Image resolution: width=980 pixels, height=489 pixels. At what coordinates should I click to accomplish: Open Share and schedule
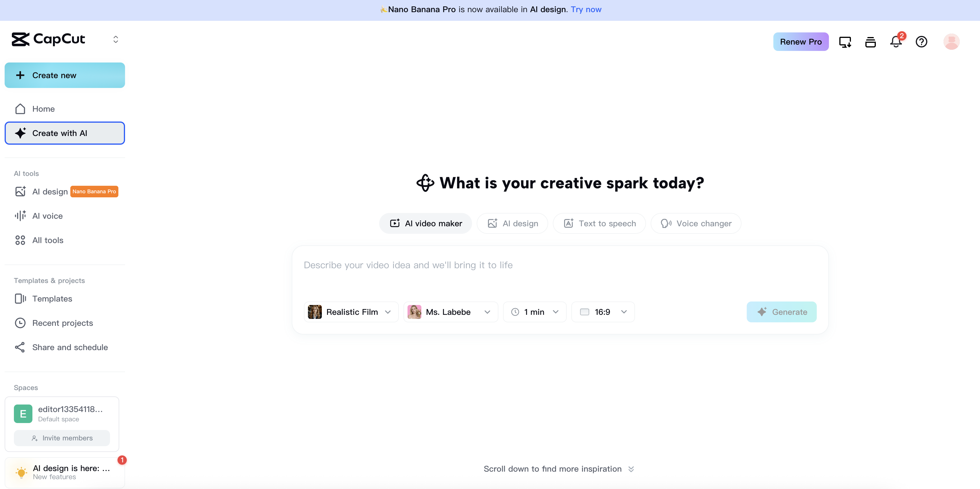70,347
